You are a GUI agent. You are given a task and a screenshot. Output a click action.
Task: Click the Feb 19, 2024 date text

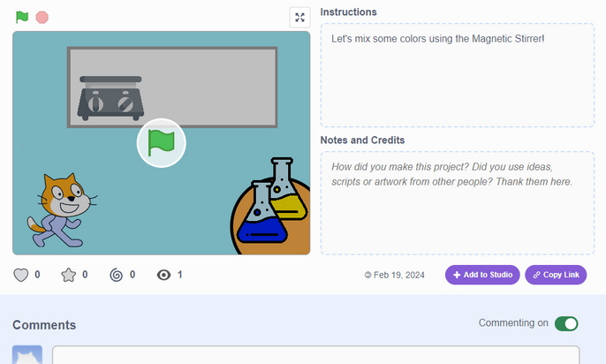399,275
